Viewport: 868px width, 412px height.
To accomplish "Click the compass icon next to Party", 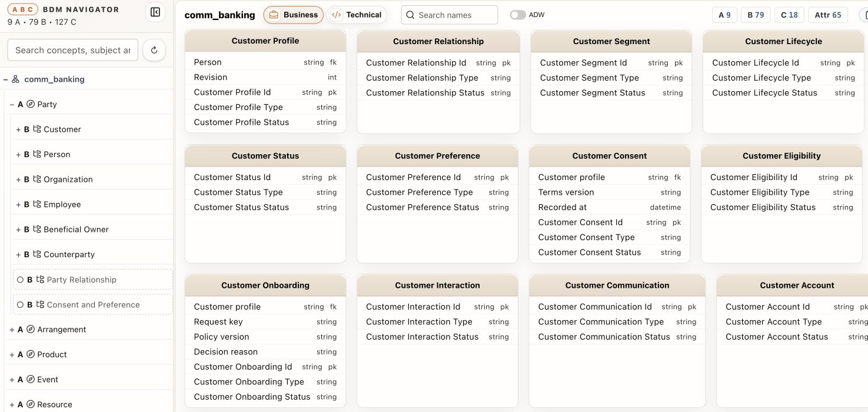I will [31, 104].
